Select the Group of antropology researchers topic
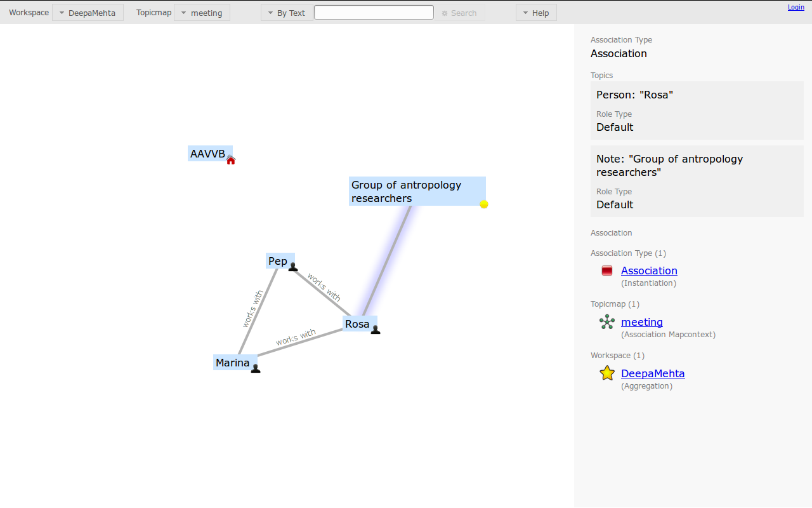This screenshot has width=812, height=508. pyautogui.click(x=417, y=191)
